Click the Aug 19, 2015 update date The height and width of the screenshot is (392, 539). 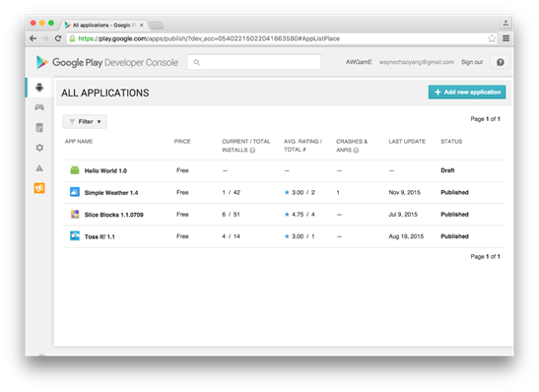click(x=406, y=236)
